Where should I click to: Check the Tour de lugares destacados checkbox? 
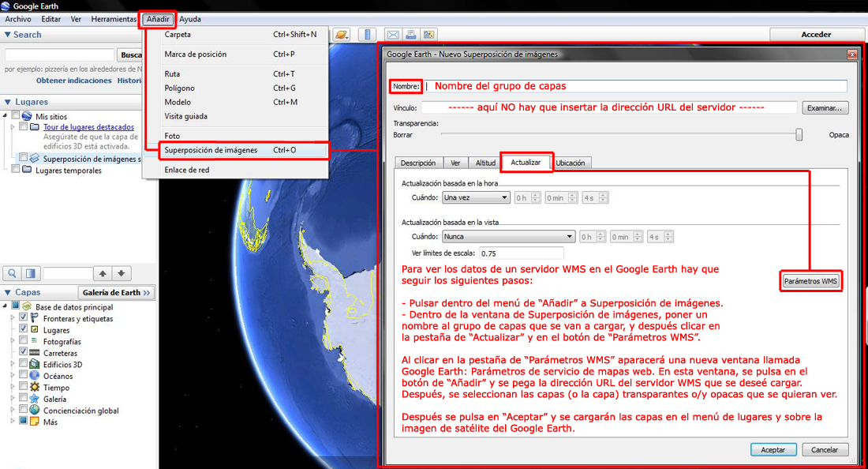coord(23,126)
